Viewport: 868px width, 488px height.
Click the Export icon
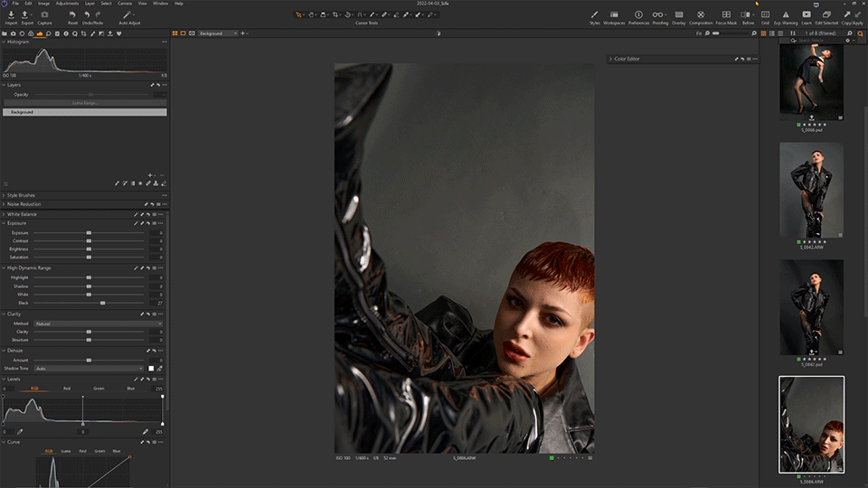tap(25, 14)
